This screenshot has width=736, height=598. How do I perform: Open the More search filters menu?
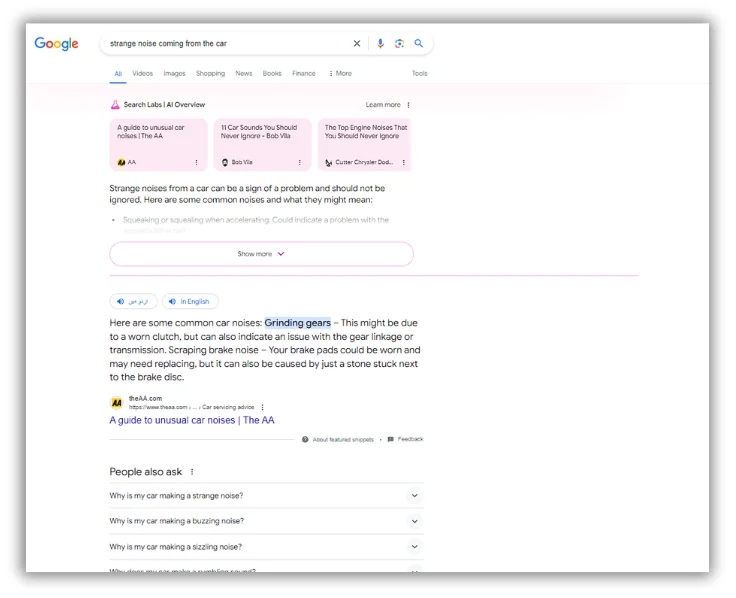341,73
